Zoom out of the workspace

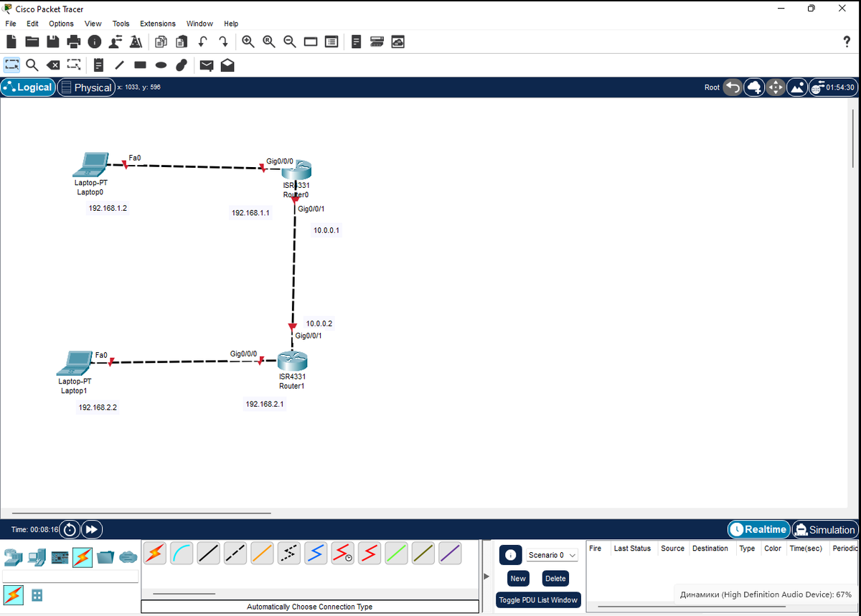point(290,42)
